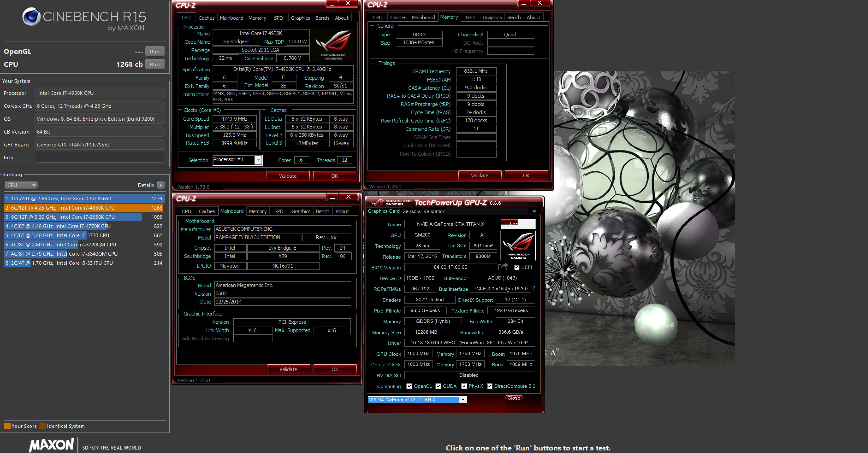Click the Cinebench sphere logo
868x453 pixels.
click(31, 17)
